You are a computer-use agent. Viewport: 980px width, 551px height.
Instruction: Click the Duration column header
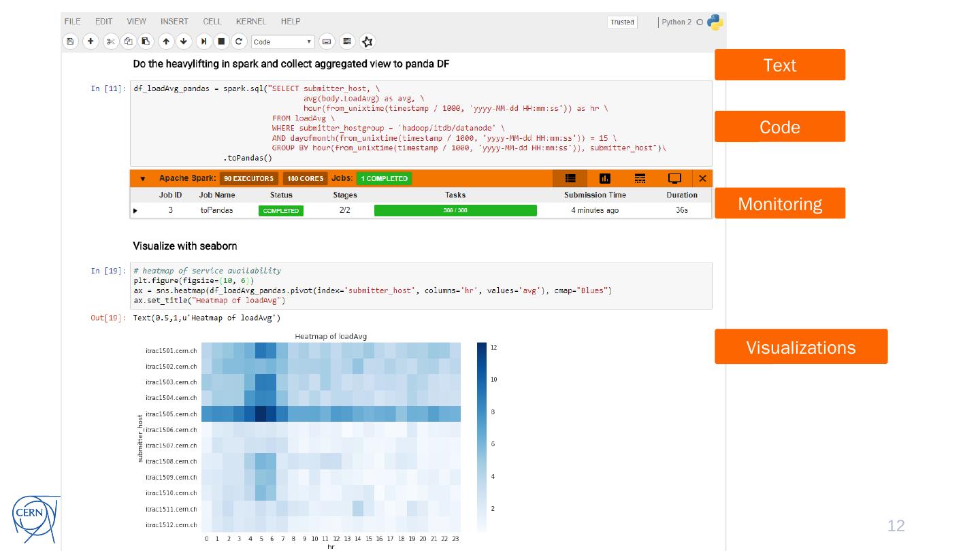tap(682, 195)
